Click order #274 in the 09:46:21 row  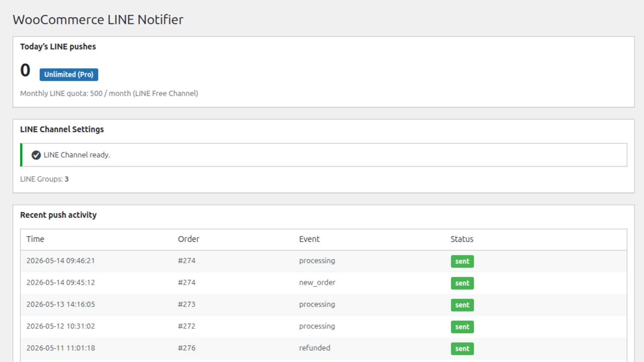(186, 261)
